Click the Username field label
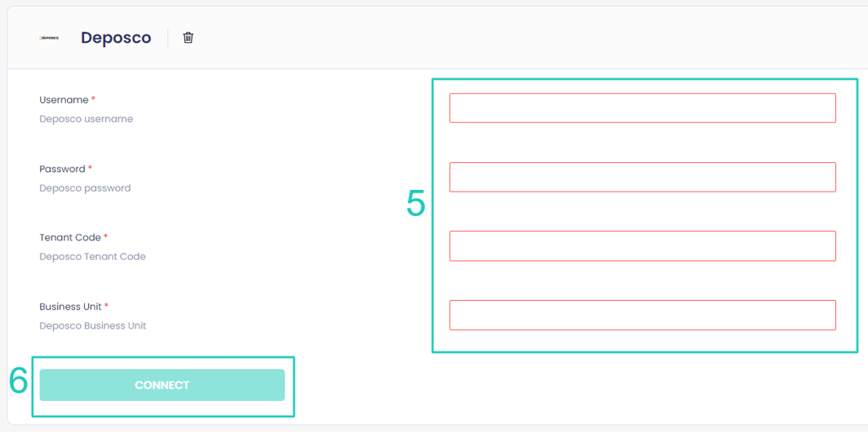The image size is (868, 432). [64, 100]
